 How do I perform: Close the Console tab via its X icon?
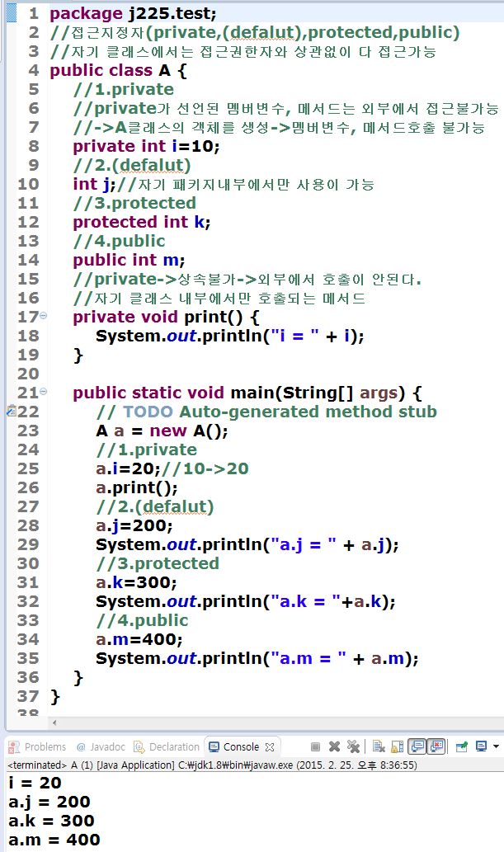click(x=270, y=747)
